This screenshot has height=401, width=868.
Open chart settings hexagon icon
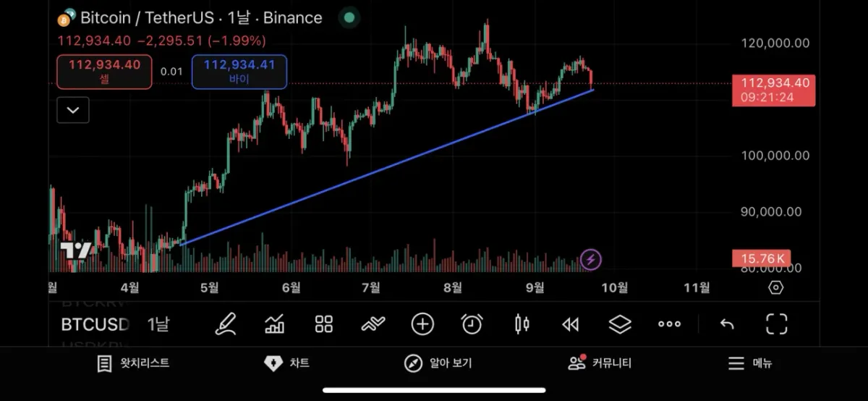[775, 287]
